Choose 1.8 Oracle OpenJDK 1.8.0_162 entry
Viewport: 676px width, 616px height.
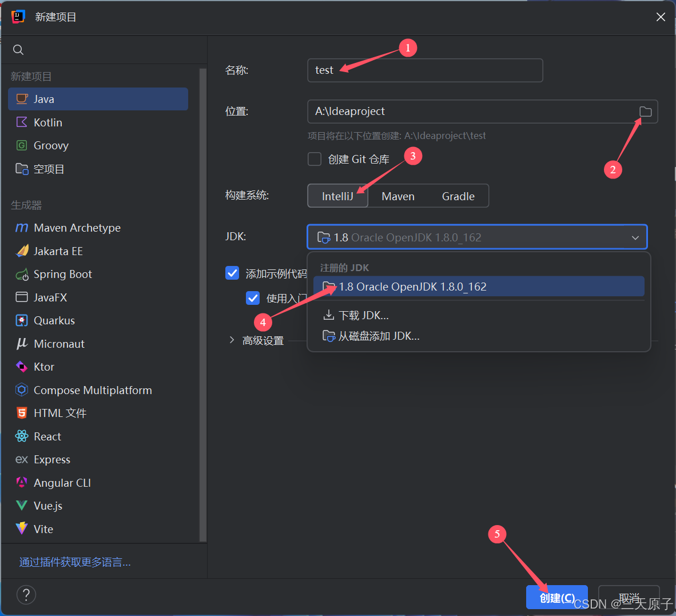[x=479, y=287]
